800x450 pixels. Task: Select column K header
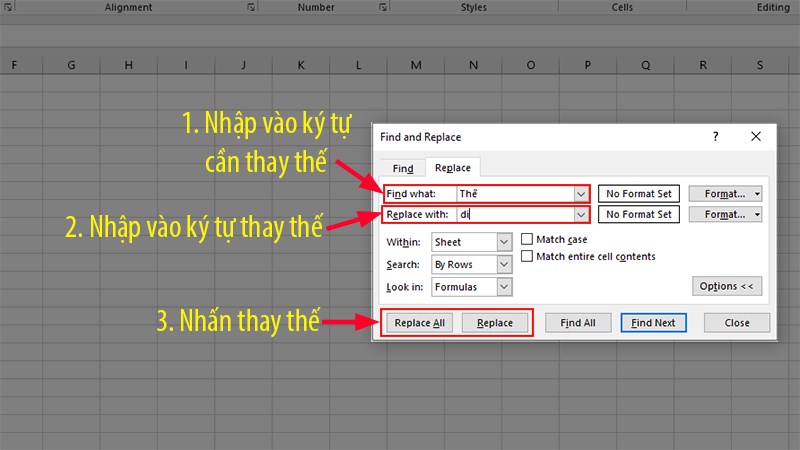(x=301, y=65)
